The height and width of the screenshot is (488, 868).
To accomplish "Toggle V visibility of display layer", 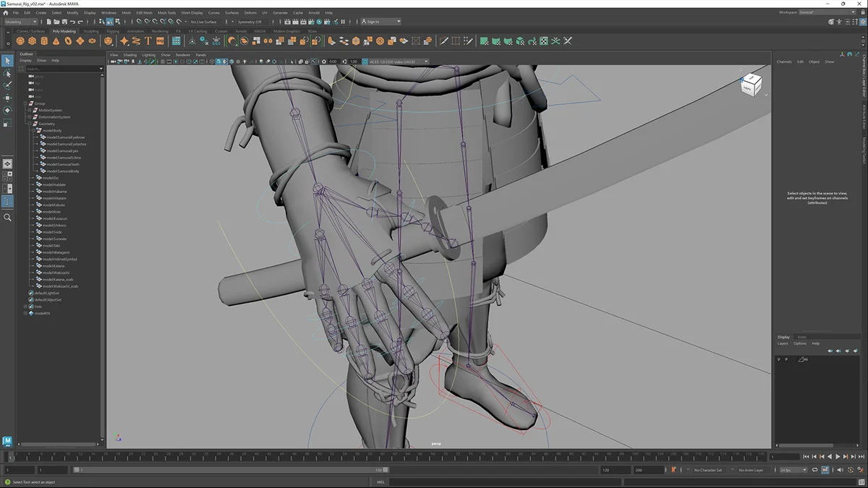I will coord(779,359).
